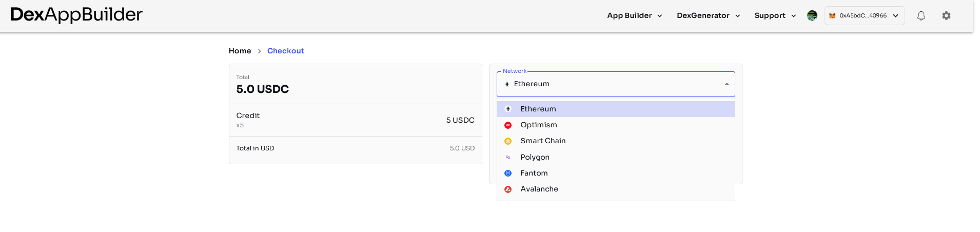Click the Polygon network icon

pyautogui.click(x=508, y=158)
